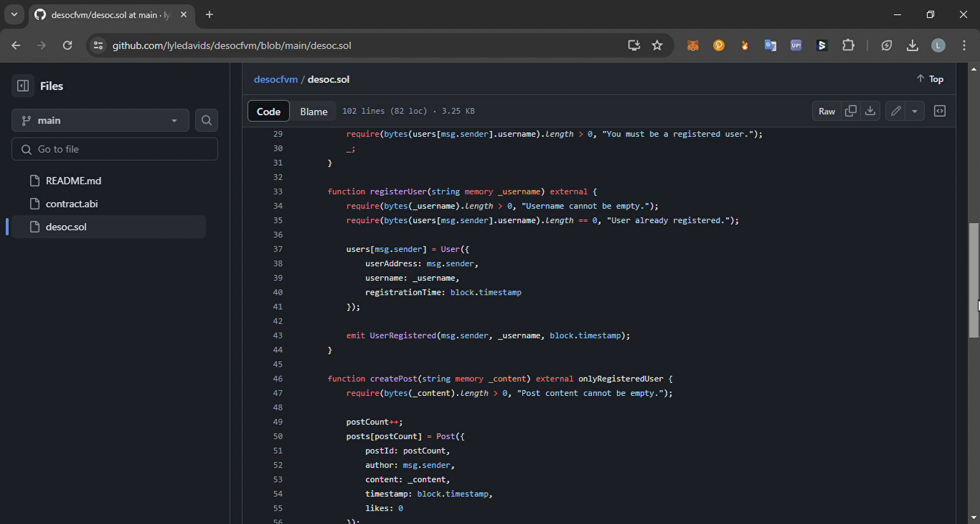
Task: Open the orange P extension icon
Action: click(x=719, y=46)
